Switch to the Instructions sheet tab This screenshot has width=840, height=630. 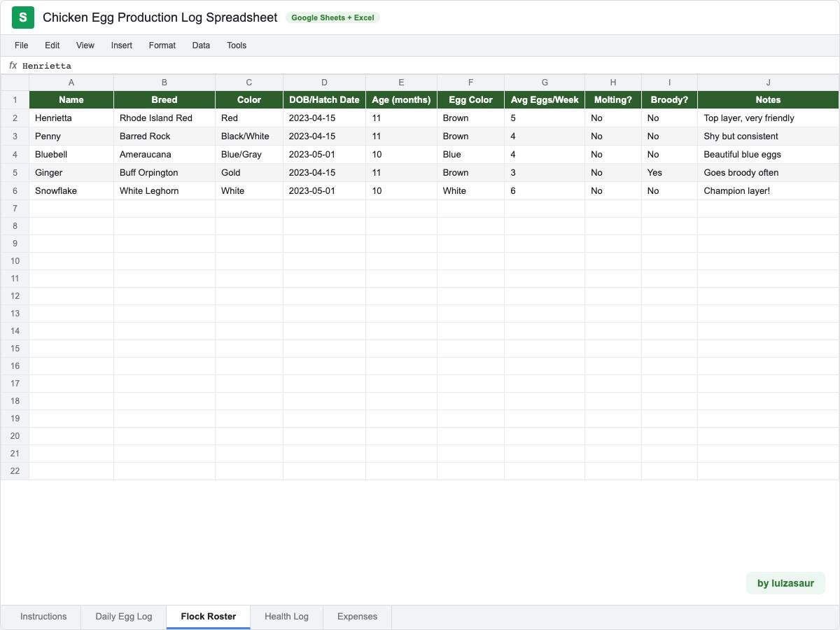coord(43,617)
